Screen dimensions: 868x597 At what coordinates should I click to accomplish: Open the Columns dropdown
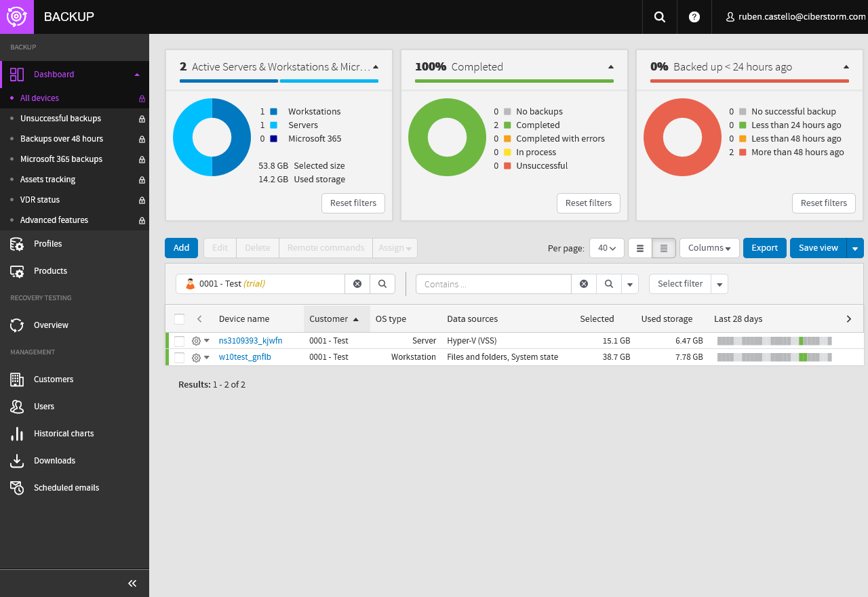click(x=709, y=248)
